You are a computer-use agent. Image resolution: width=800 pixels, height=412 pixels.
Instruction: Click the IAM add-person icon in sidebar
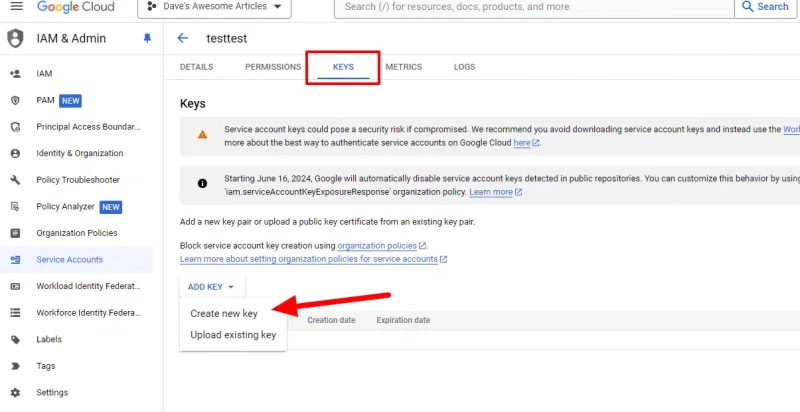[15, 74]
